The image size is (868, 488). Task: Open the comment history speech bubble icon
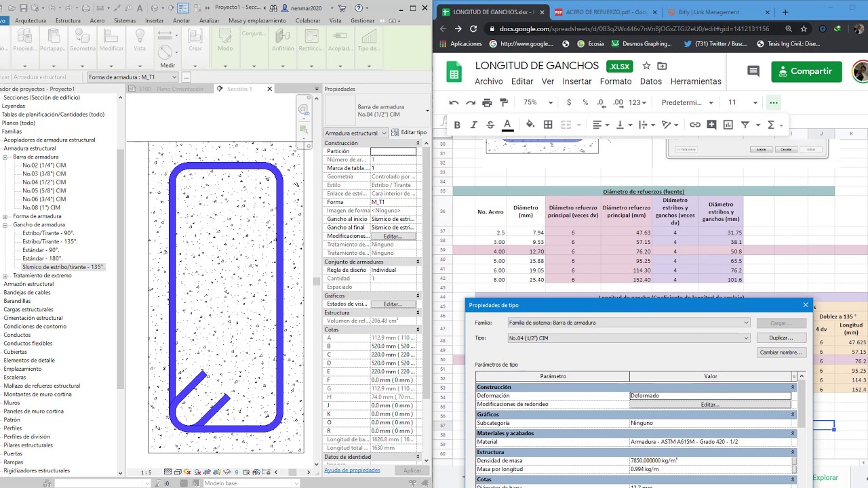click(753, 71)
